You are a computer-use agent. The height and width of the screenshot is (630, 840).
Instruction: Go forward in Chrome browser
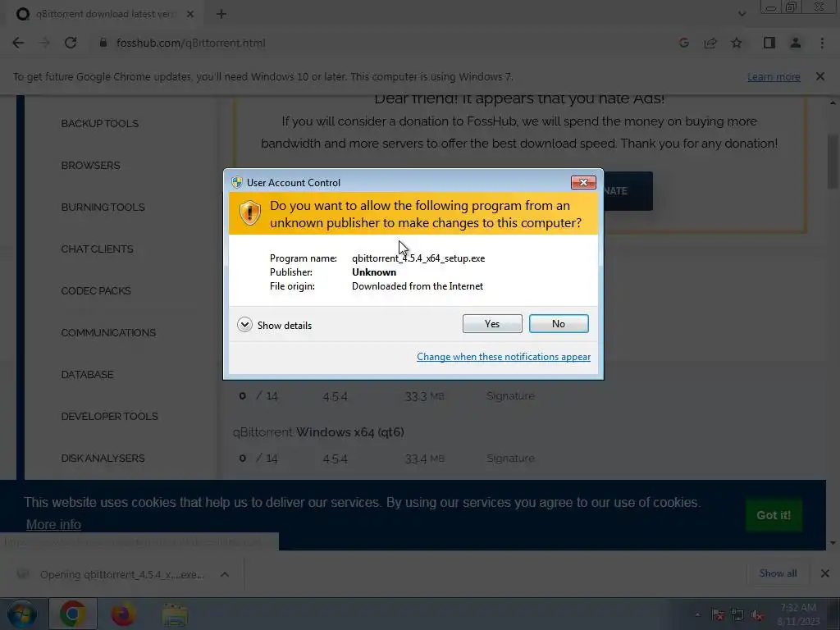point(44,43)
